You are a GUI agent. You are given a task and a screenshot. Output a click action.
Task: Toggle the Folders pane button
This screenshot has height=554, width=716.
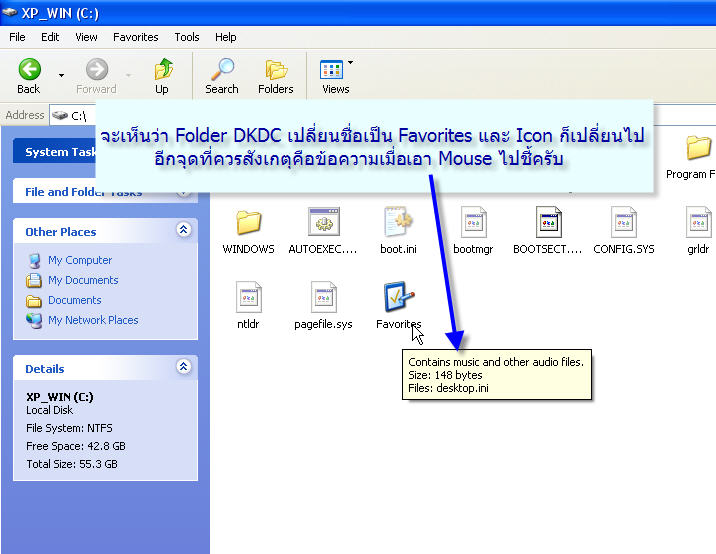[x=276, y=70]
